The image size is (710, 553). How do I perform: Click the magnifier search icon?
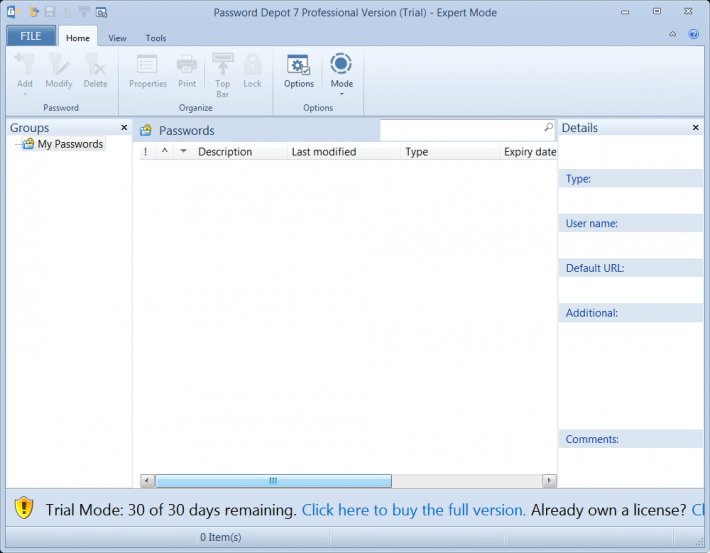[548, 127]
